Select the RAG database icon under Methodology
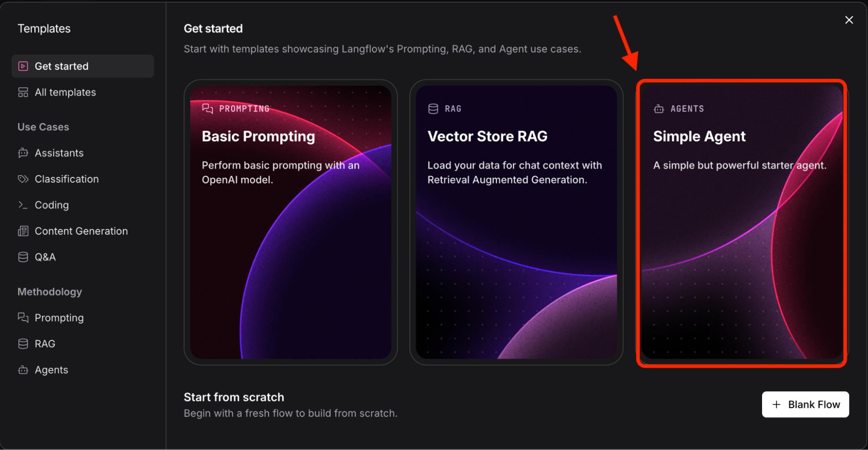This screenshot has width=868, height=450. coord(23,343)
